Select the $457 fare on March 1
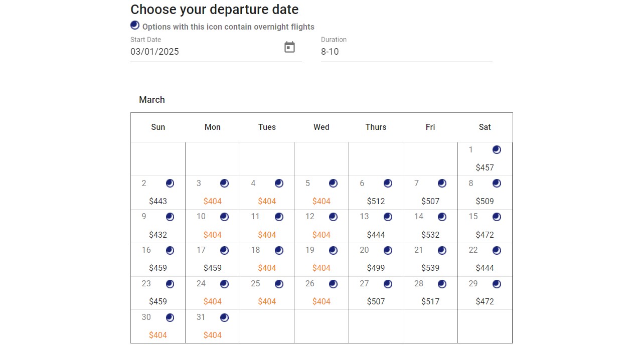This screenshot has width=644, height=345. 485,167
